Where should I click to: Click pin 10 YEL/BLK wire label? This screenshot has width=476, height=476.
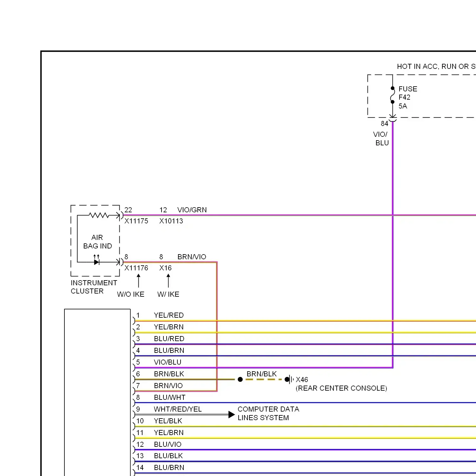point(168,421)
